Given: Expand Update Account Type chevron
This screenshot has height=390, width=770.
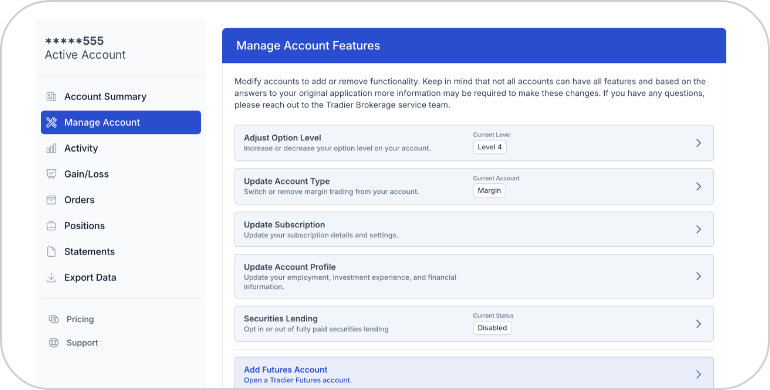Looking at the screenshot, I should tap(698, 187).
